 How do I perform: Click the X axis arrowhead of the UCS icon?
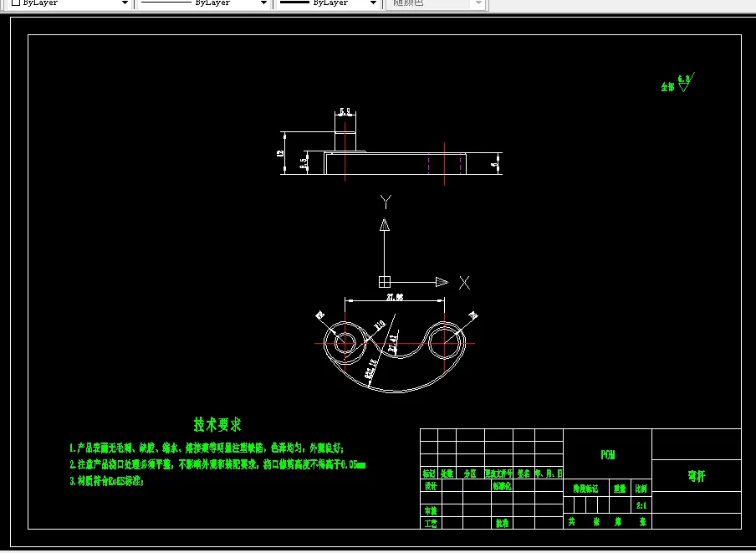point(442,282)
